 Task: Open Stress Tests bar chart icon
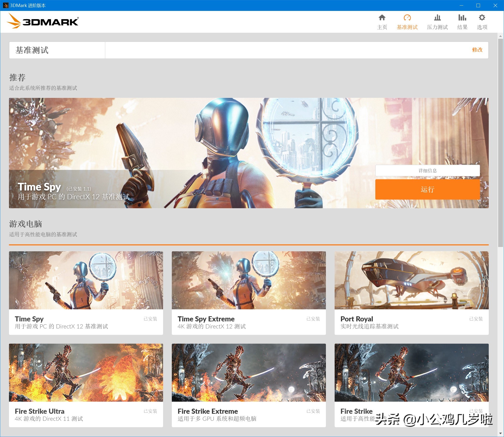437,17
